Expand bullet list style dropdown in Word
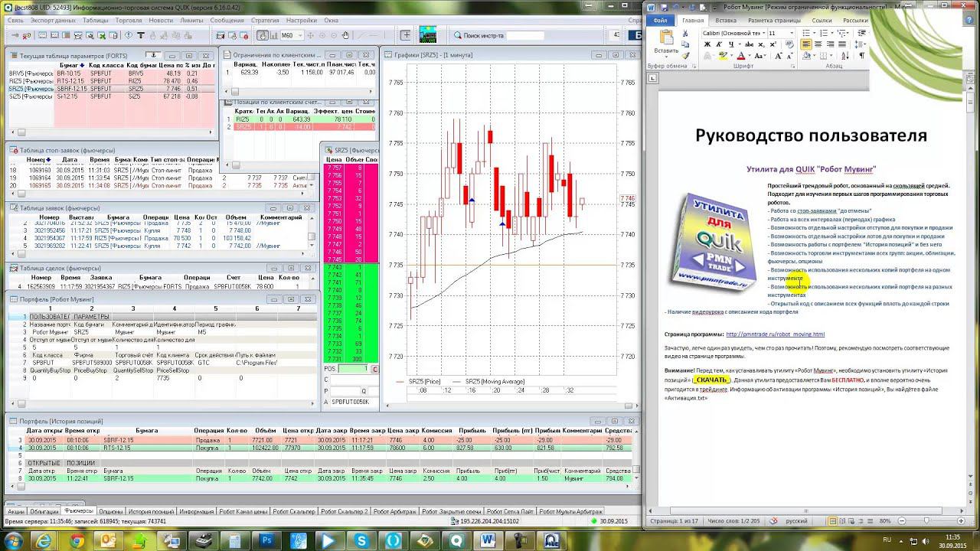Viewport: 980px width, 551px height. 813,33
